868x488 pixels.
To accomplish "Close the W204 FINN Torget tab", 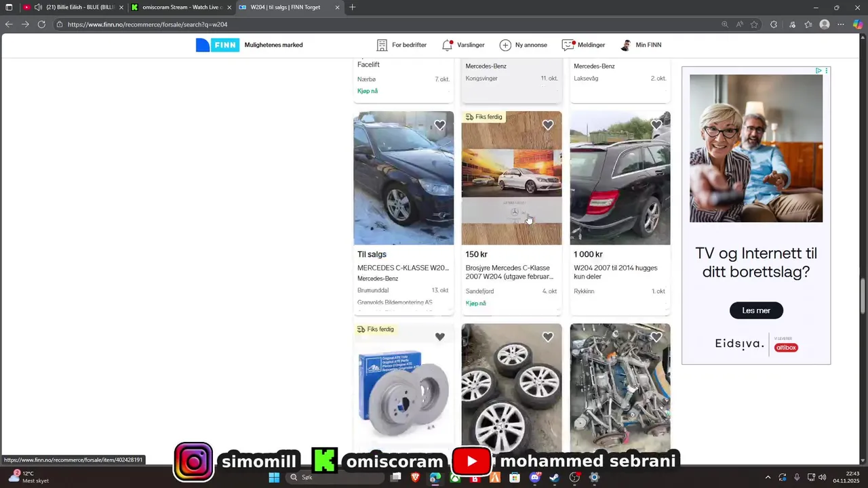I will coord(337,7).
